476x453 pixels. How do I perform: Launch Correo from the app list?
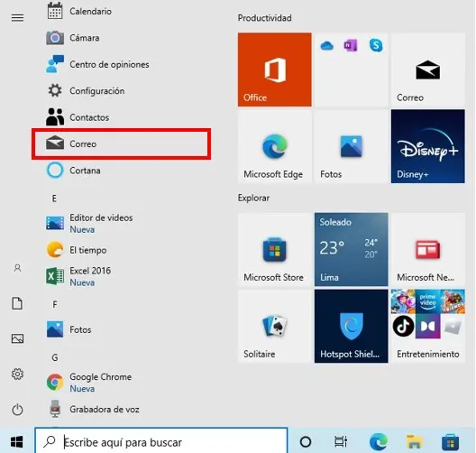click(x=122, y=143)
